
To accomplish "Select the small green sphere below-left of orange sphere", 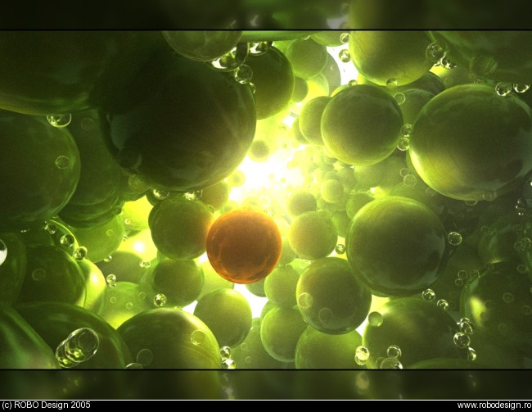I will click(178, 280).
